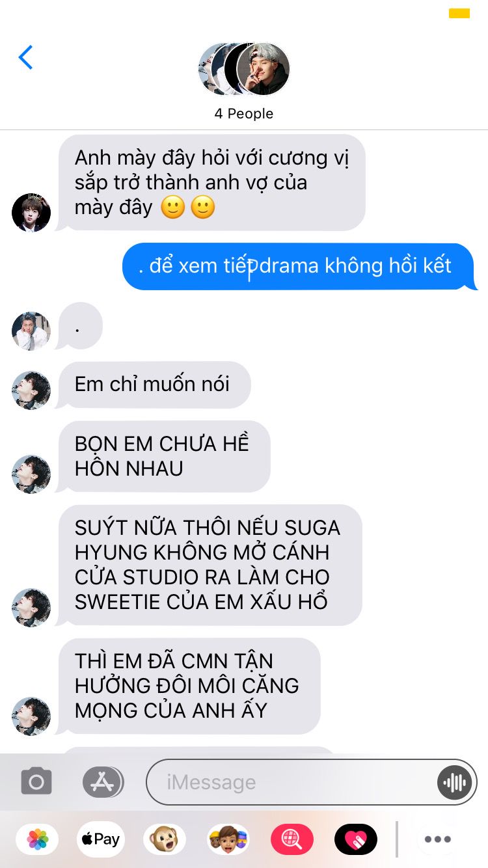Open group details via 4 People label
This screenshot has height=868, width=488.
(x=244, y=113)
